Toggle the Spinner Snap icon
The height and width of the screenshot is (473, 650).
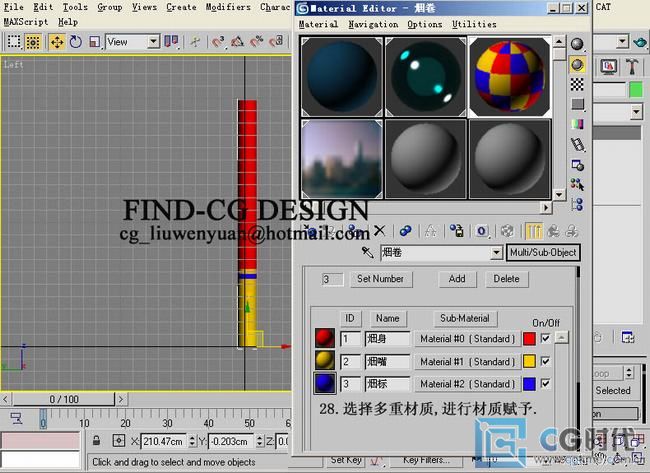(276, 42)
